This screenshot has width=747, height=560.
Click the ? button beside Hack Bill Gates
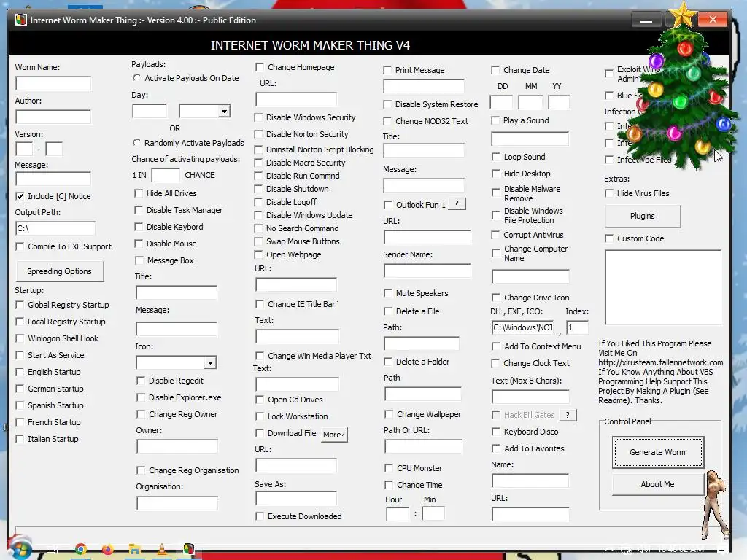tap(568, 415)
